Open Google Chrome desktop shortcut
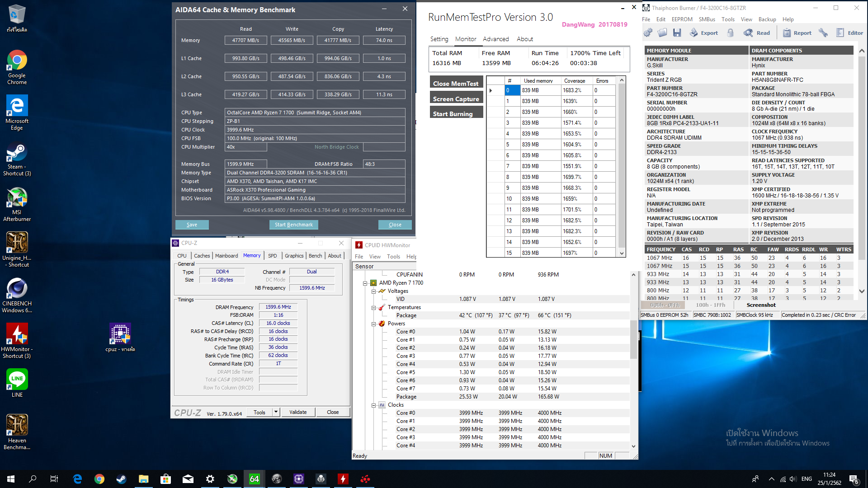The height and width of the screenshot is (488, 868). [17, 67]
